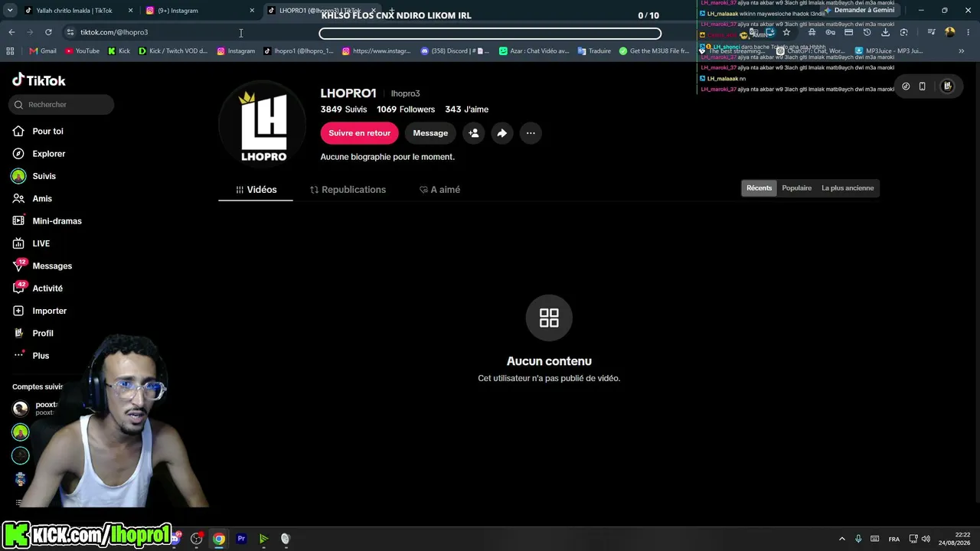Switch to the Republications tab
The width and height of the screenshot is (980, 551).
pyautogui.click(x=348, y=190)
